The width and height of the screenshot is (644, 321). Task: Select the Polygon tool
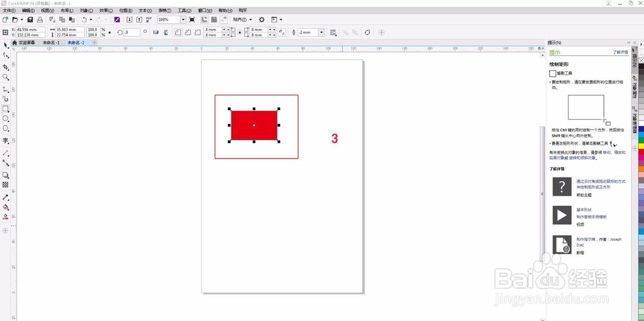[5, 129]
